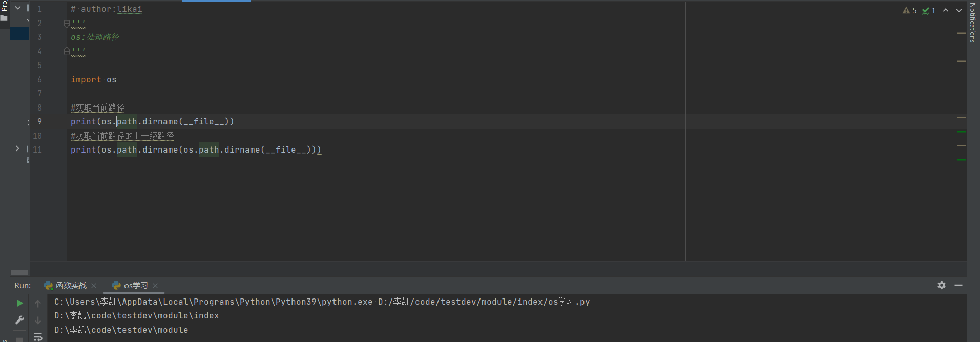The height and width of the screenshot is (342, 980).
Task: Close the os学习 run tab
Action: tap(155, 286)
